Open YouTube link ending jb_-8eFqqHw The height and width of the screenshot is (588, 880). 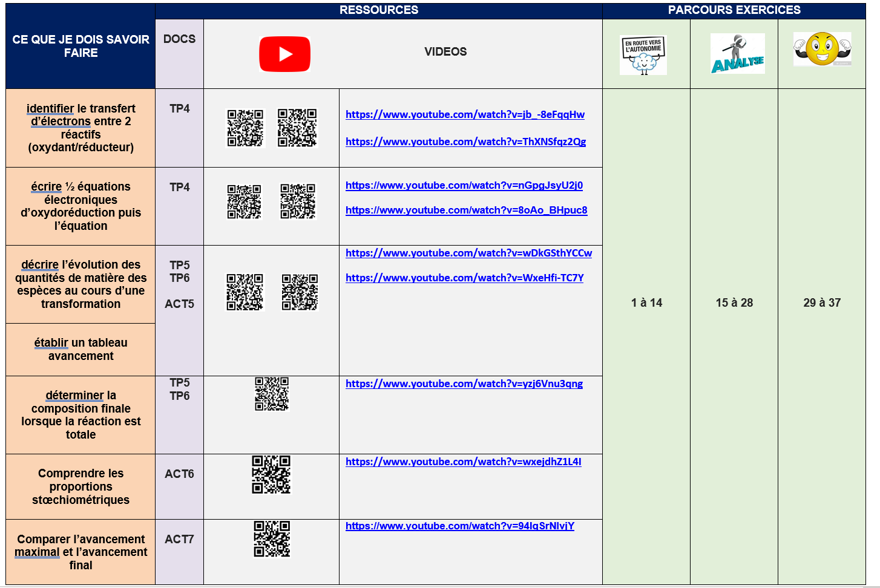click(x=465, y=114)
